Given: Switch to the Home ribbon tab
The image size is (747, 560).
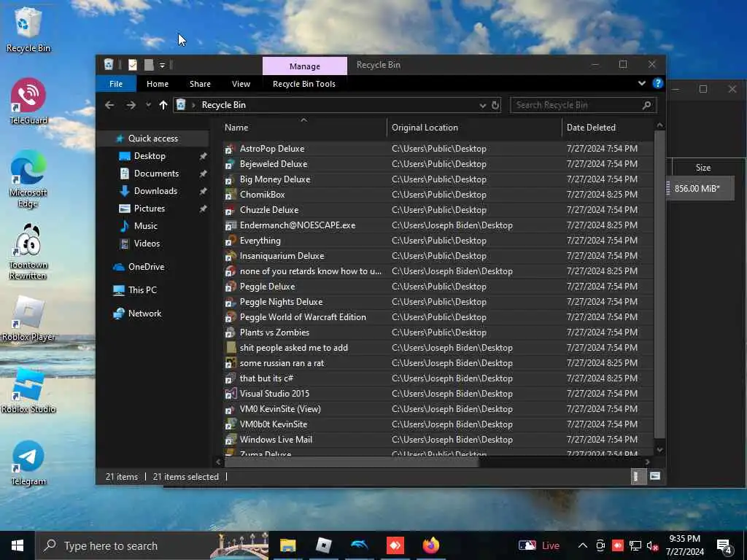Looking at the screenshot, I should pos(158,84).
